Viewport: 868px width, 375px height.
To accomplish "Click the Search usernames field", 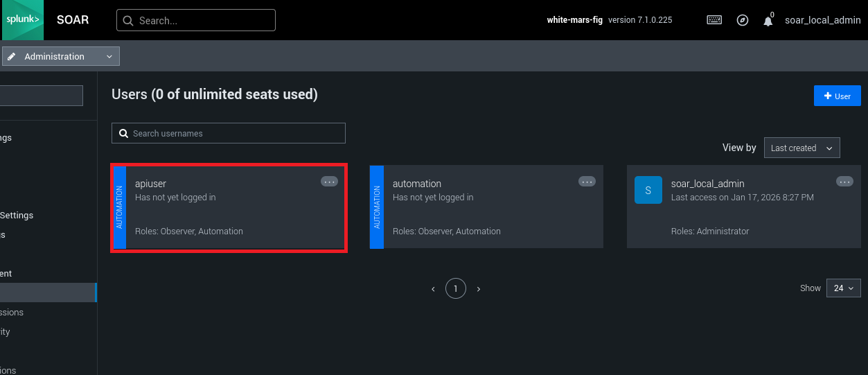I will [x=229, y=133].
